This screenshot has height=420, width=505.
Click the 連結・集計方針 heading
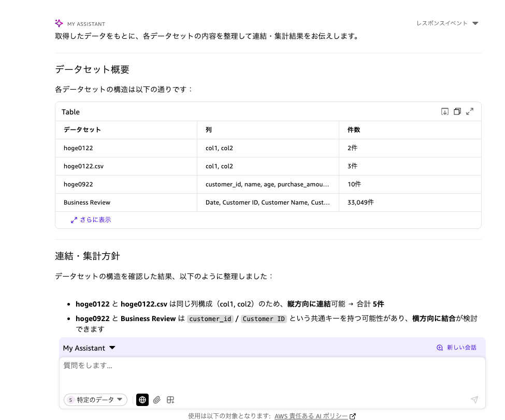point(88,256)
